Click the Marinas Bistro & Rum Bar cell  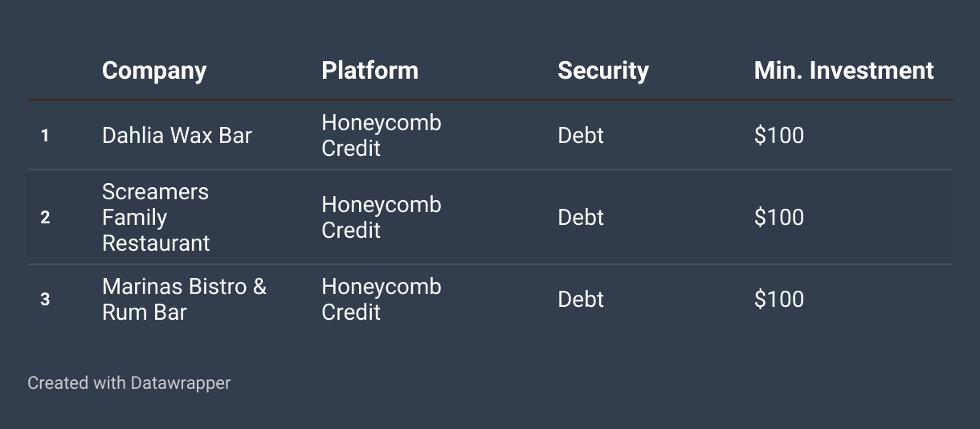tap(184, 299)
